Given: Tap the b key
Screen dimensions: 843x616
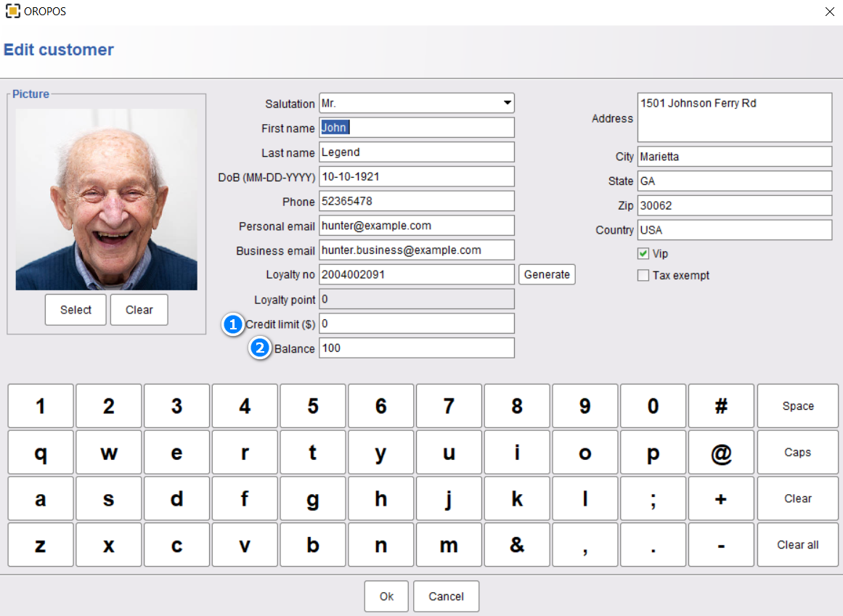Looking at the screenshot, I should [x=313, y=545].
